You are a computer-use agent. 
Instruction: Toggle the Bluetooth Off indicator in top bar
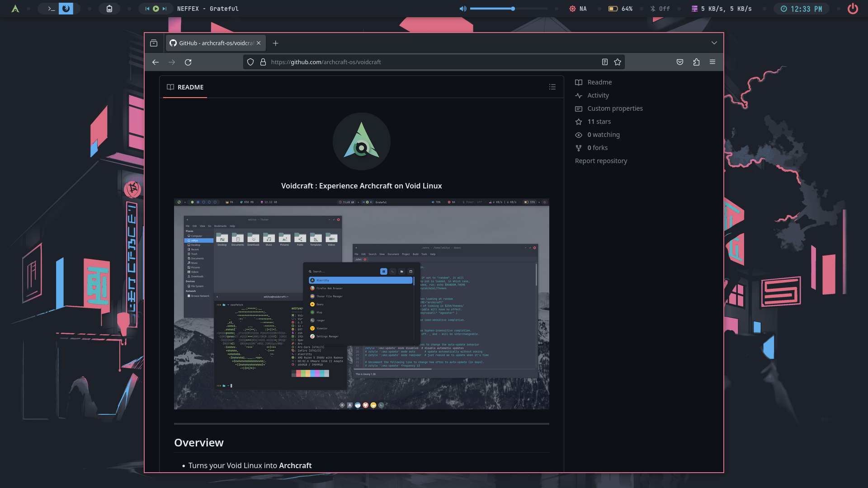coord(660,9)
